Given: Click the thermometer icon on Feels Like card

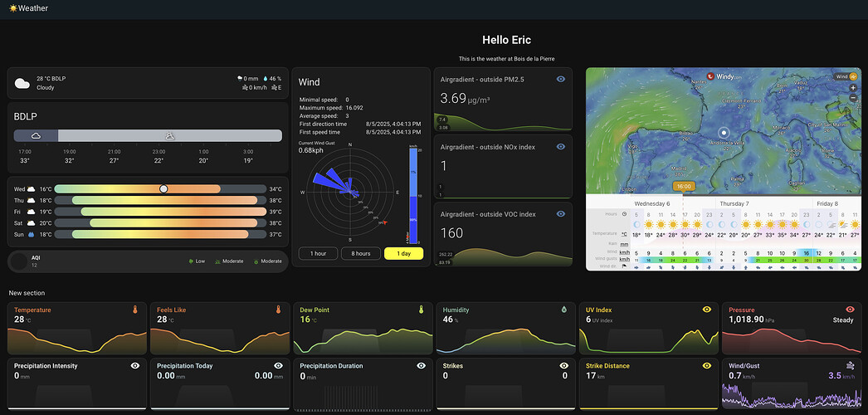Looking at the screenshot, I should click(278, 310).
